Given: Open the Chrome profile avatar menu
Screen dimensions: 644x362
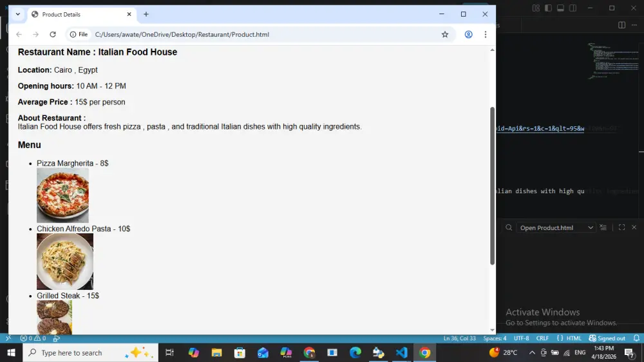Looking at the screenshot, I should [x=468, y=35].
